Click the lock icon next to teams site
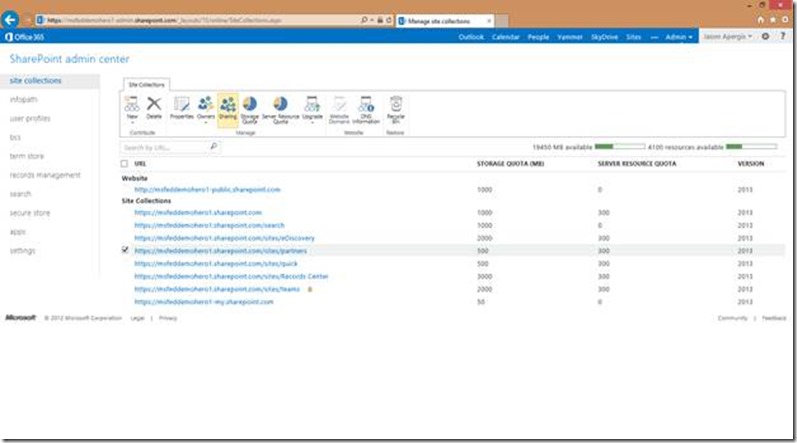 pyautogui.click(x=310, y=289)
